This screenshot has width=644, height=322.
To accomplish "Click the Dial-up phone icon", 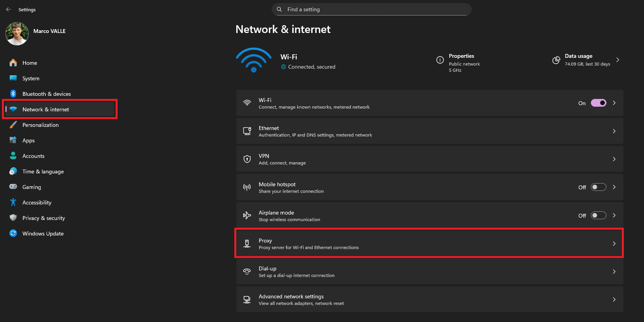I will 247,272.
